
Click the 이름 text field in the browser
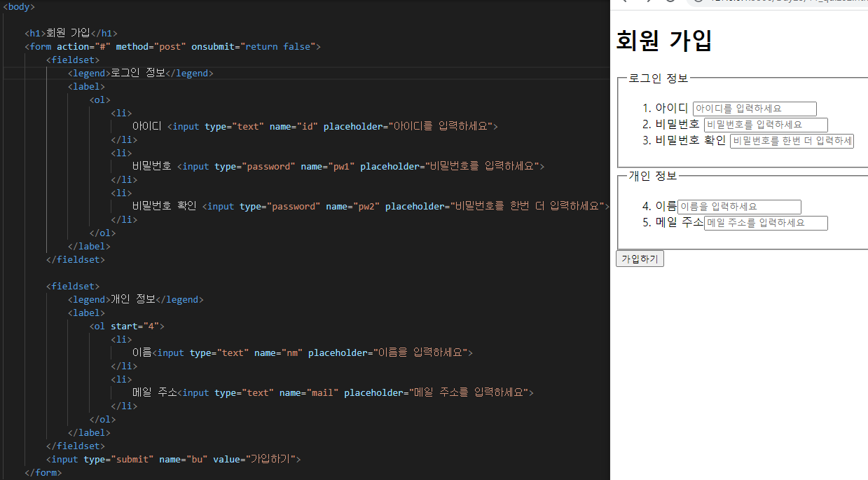739,207
